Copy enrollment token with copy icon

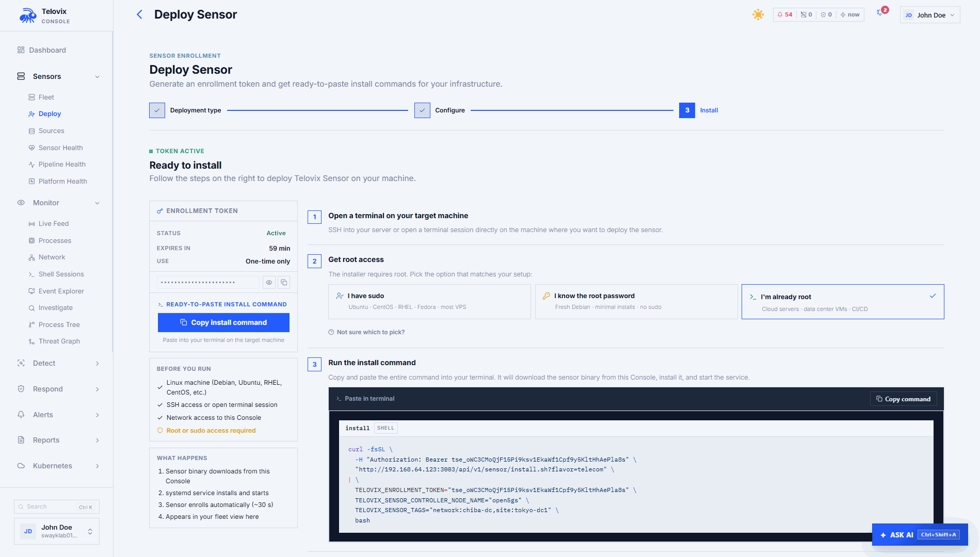[284, 282]
